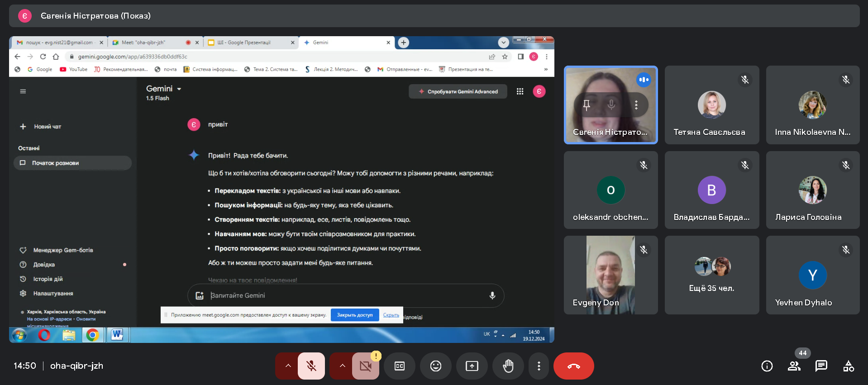This screenshot has width=868, height=385.
Task: Open the Windows Start menu
Action: [x=19, y=335]
